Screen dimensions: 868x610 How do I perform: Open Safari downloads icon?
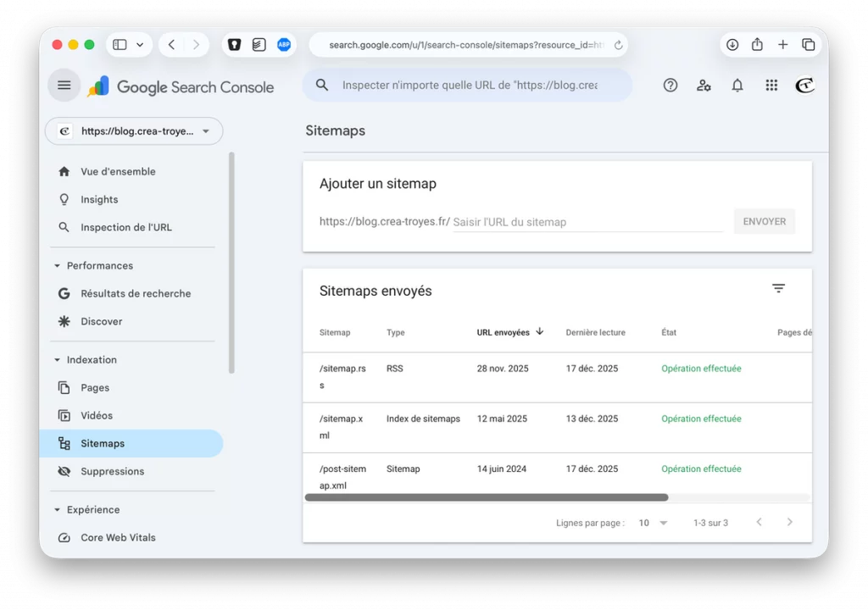point(732,44)
